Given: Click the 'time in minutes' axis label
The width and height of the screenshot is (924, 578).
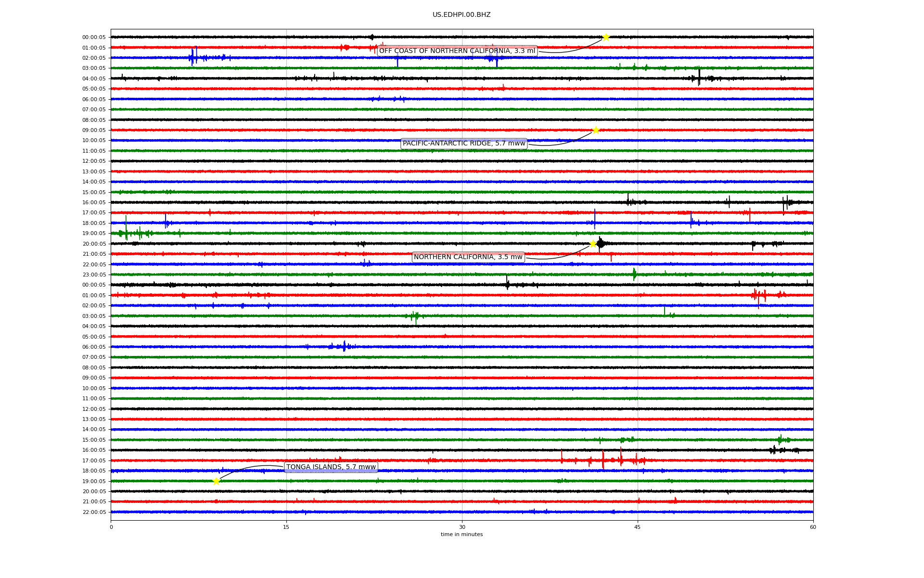Looking at the screenshot, I should tap(461, 535).
